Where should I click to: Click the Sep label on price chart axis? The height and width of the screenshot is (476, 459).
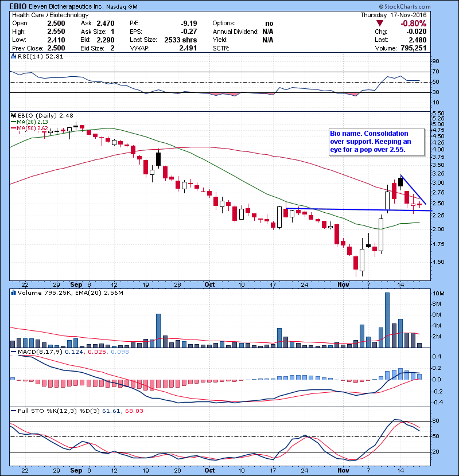tap(76, 285)
